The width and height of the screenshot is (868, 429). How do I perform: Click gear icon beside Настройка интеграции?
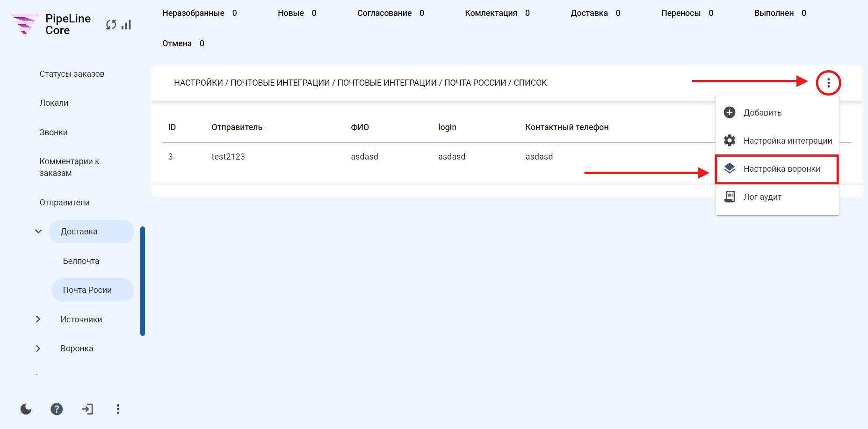pyautogui.click(x=730, y=140)
